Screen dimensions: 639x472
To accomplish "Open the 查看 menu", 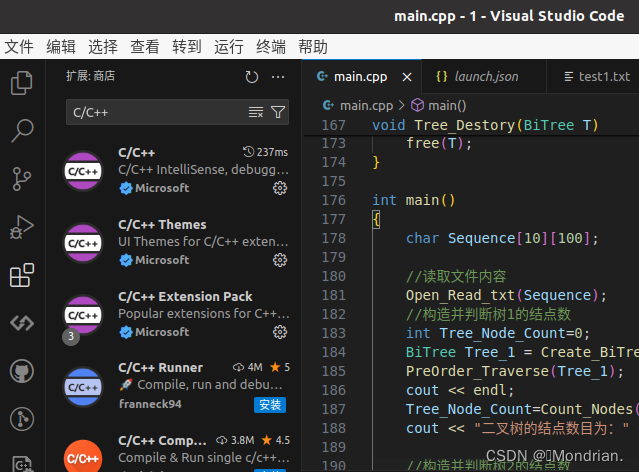I will point(145,46).
